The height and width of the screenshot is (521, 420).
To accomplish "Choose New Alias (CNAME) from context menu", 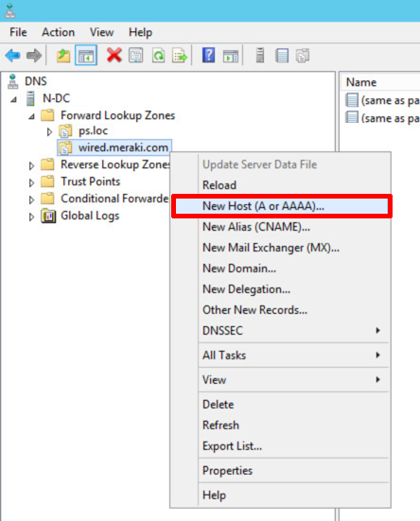I will point(256,227).
